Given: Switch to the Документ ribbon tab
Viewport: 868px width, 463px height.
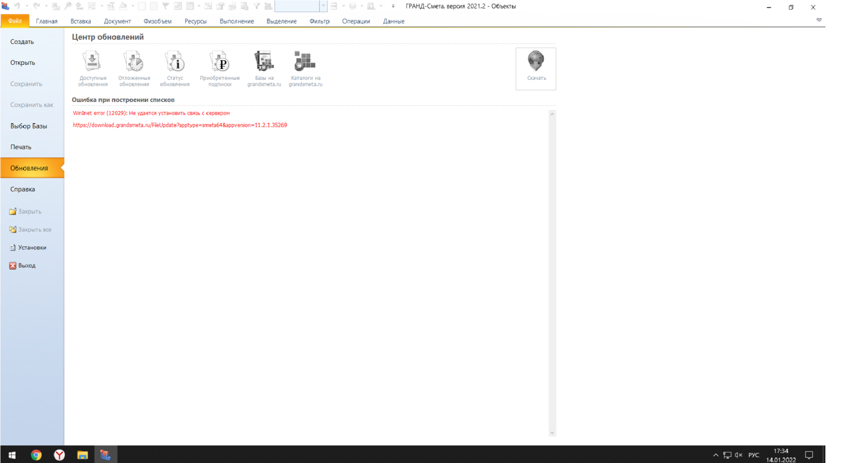Looking at the screenshot, I should click(117, 21).
